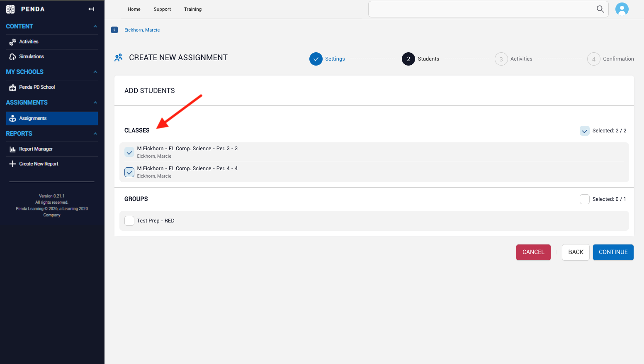
Task: Click the back chevron beside Eickhorn, Marcie
Action: (114, 30)
